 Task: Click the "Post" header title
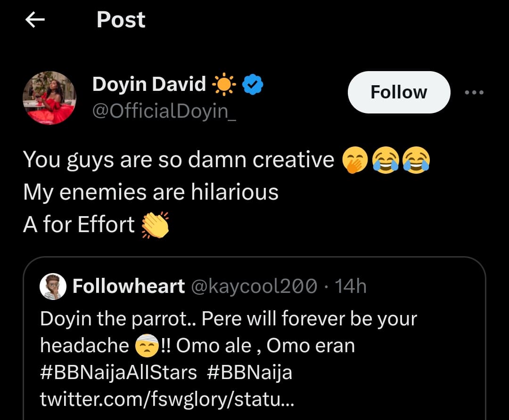(x=121, y=20)
